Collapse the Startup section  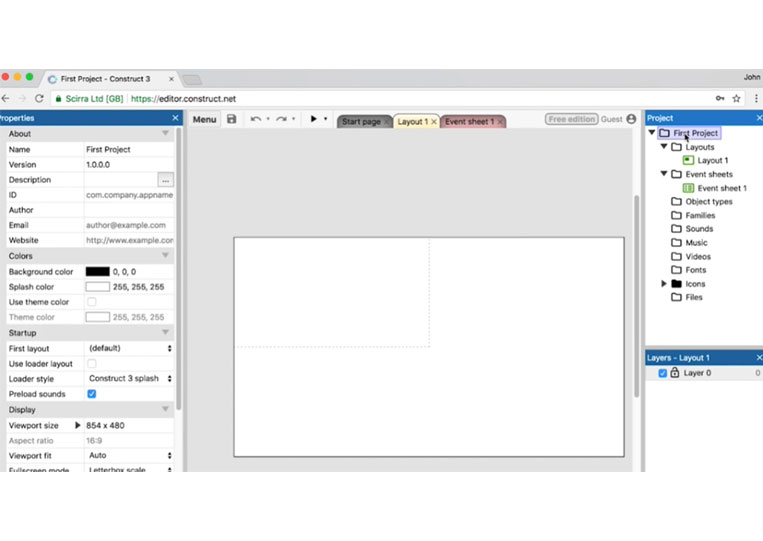[x=165, y=332]
